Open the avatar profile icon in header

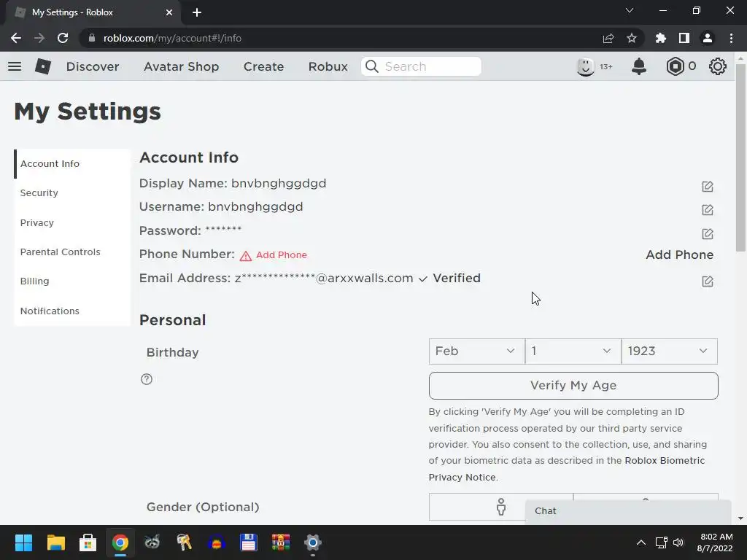[x=586, y=66]
